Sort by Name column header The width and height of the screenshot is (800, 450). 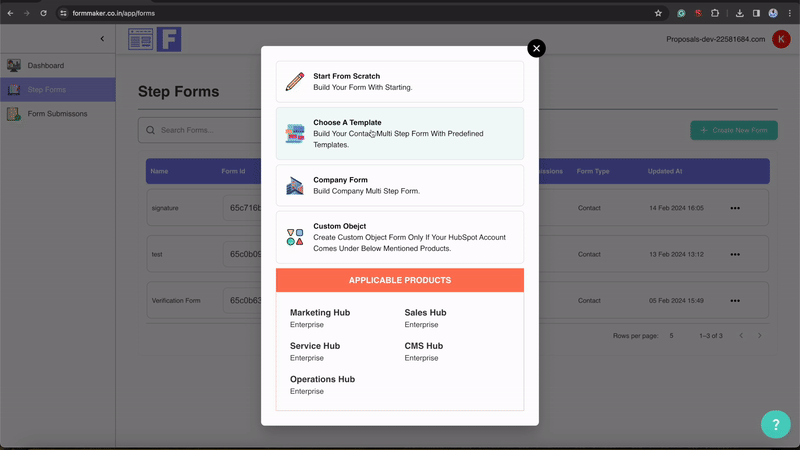[x=159, y=171]
